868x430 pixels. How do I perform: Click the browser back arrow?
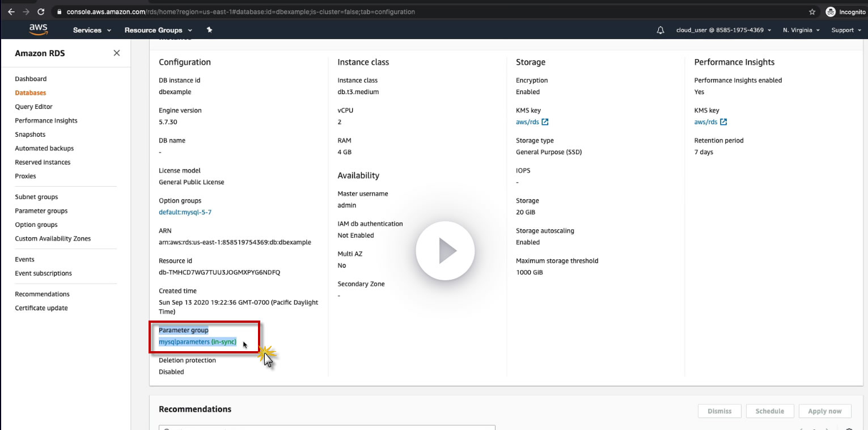pyautogui.click(x=11, y=11)
